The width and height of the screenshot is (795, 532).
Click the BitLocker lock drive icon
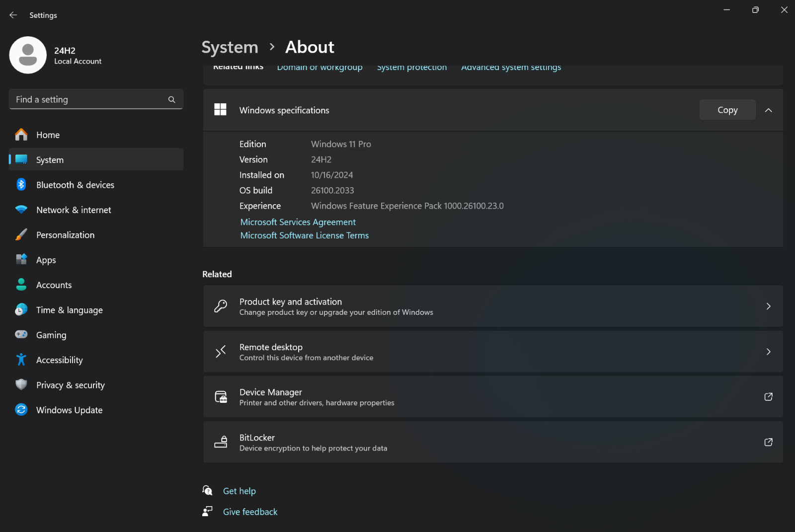(221, 442)
